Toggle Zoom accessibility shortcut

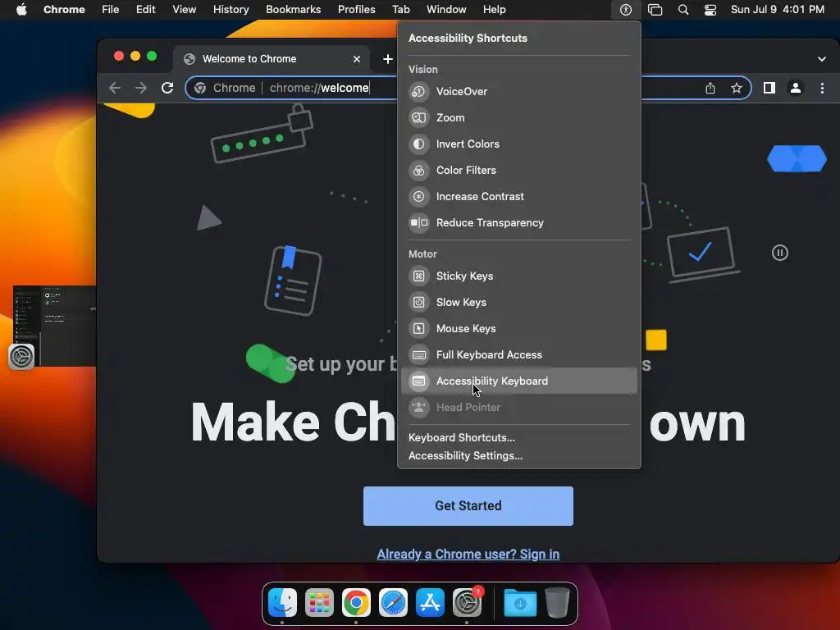click(x=518, y=117)
